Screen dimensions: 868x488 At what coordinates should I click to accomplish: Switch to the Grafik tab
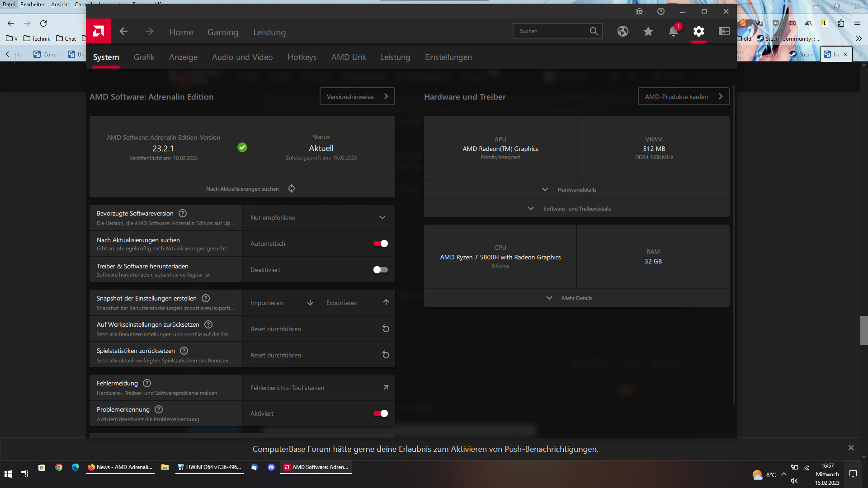click(144, 57)
